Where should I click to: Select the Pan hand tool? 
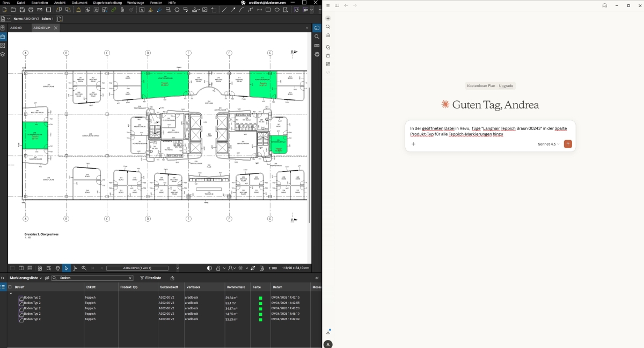tap(57, 267)
